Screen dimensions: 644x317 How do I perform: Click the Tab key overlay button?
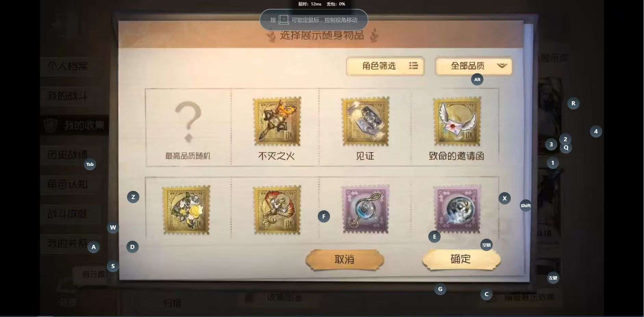[x=90, y=164]
